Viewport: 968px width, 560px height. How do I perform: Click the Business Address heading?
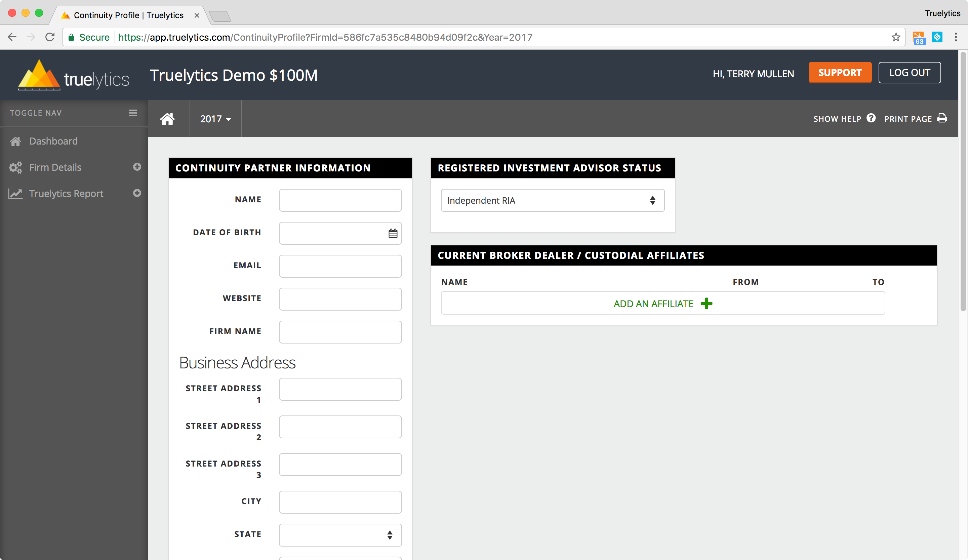click(x=237, y=362)
